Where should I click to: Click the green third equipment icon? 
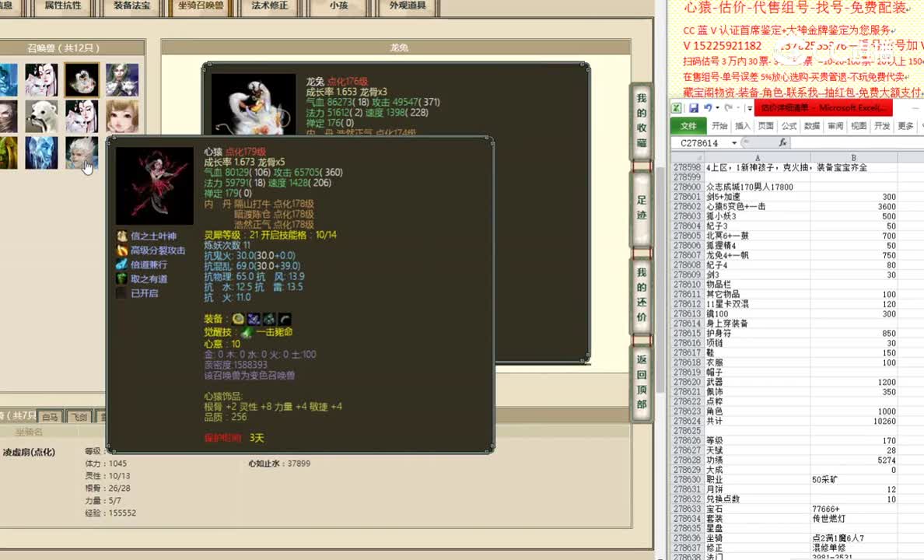coord(269,319)
